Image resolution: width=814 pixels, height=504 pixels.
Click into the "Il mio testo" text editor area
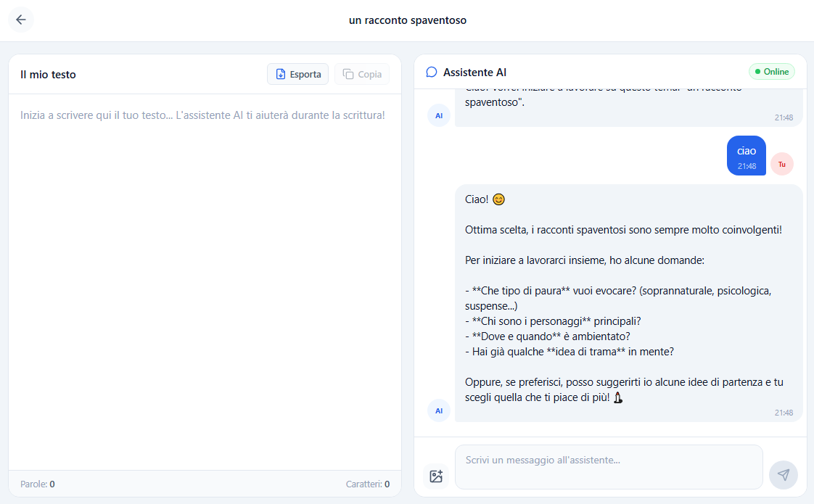[205, 282]
